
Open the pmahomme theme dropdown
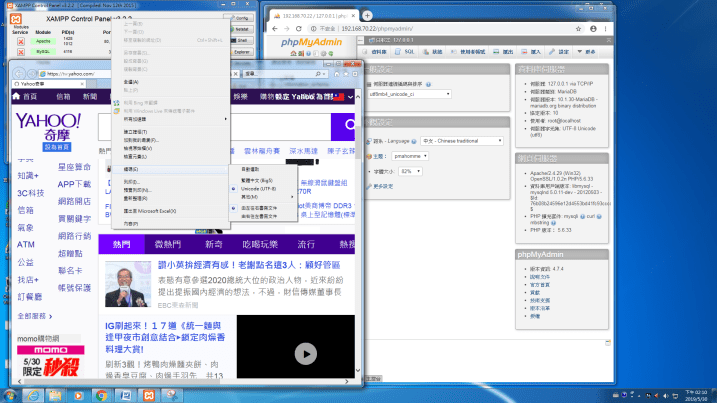point(411,157)
